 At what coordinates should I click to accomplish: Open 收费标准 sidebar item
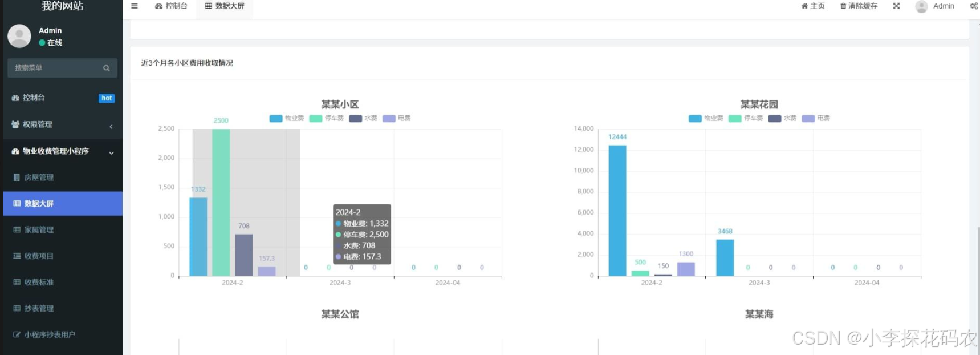tap(63, 283)
